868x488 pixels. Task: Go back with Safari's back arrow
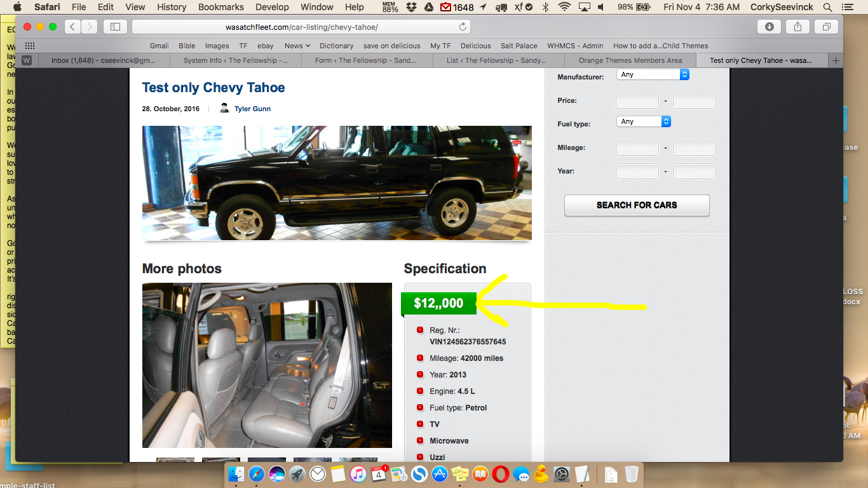coord(72,27)
